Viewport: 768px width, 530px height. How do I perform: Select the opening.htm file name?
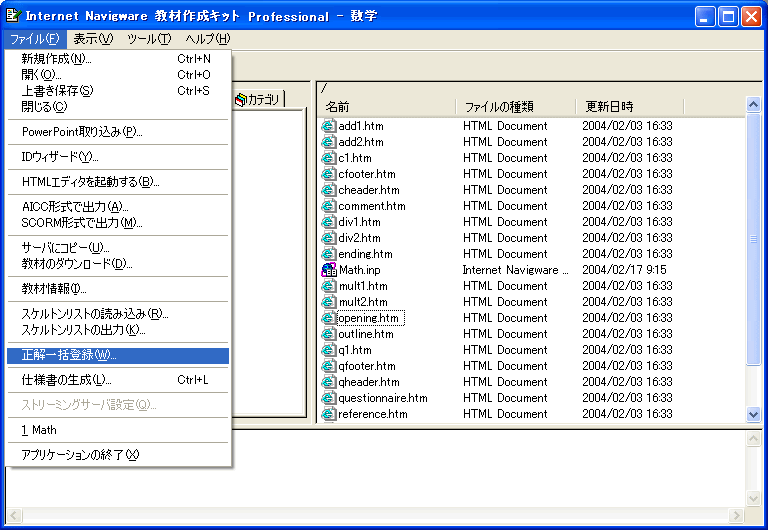coord(369,318)
